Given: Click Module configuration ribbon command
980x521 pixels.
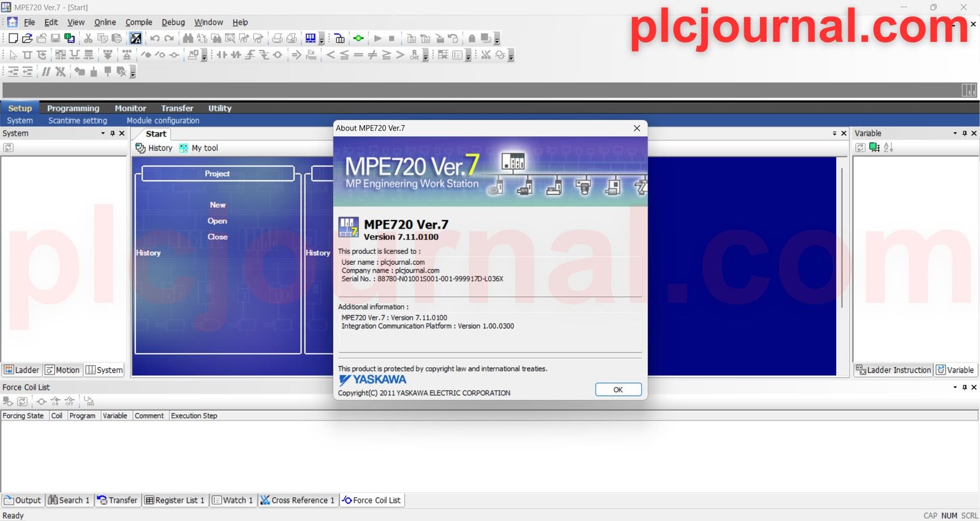Looking at the screenshot, I should (x=163, y=121).
